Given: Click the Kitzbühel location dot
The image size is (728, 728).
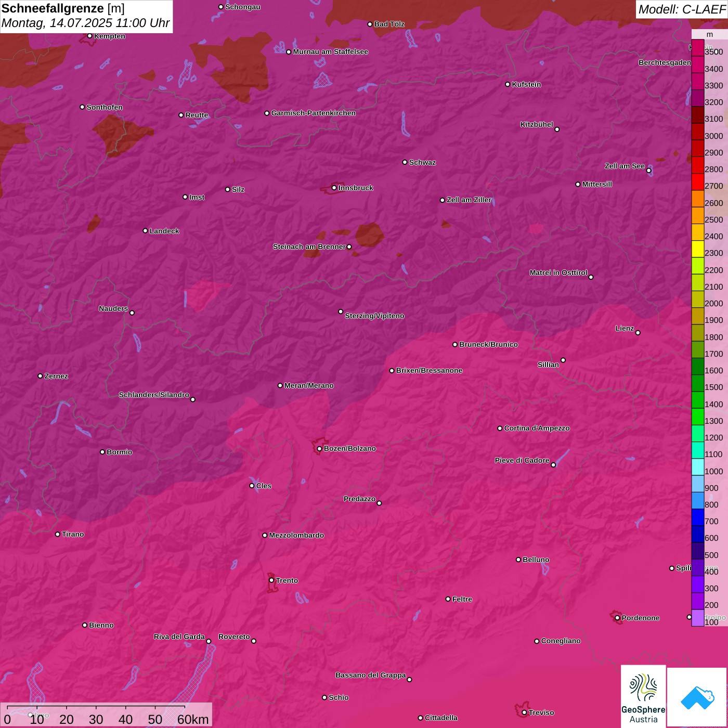Looking at the screenshot, I should (x=557, y=129).
